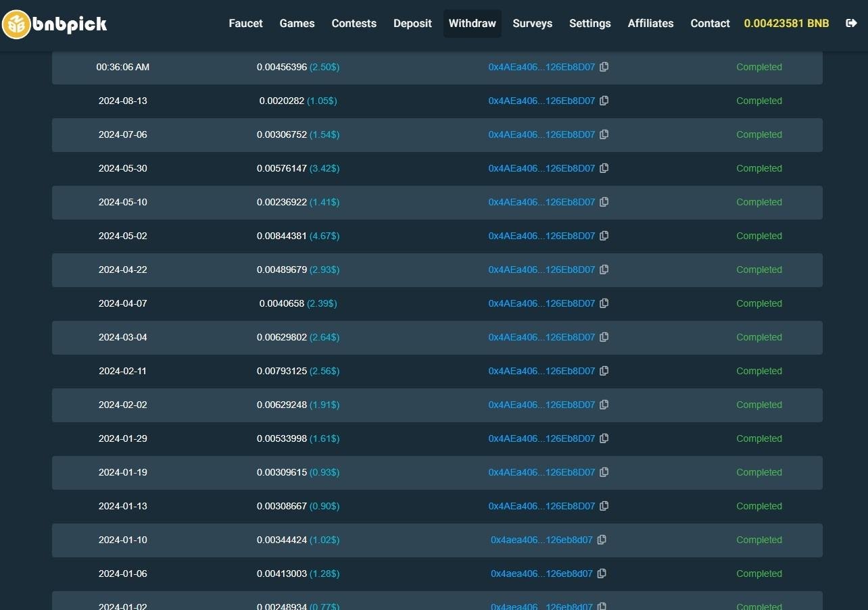Open address link in 2024-01-06 row
Screen dimensions: 868x610
(x=541, y=574)
